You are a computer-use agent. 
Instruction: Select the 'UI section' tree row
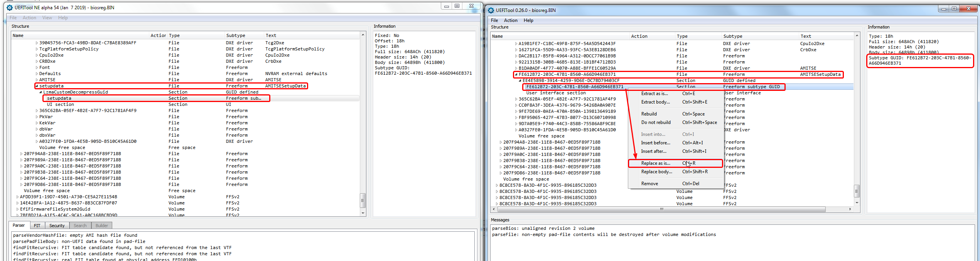185,105
